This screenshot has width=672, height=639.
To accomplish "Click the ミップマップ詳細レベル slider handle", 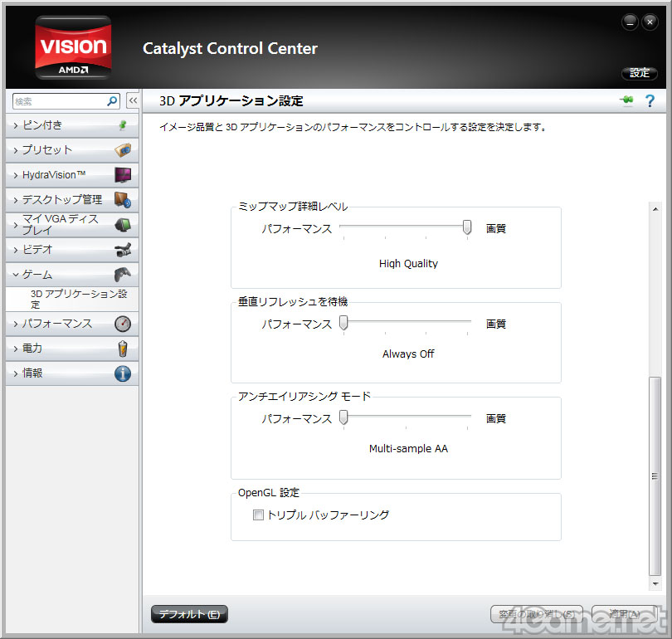I will click(467, 227).
